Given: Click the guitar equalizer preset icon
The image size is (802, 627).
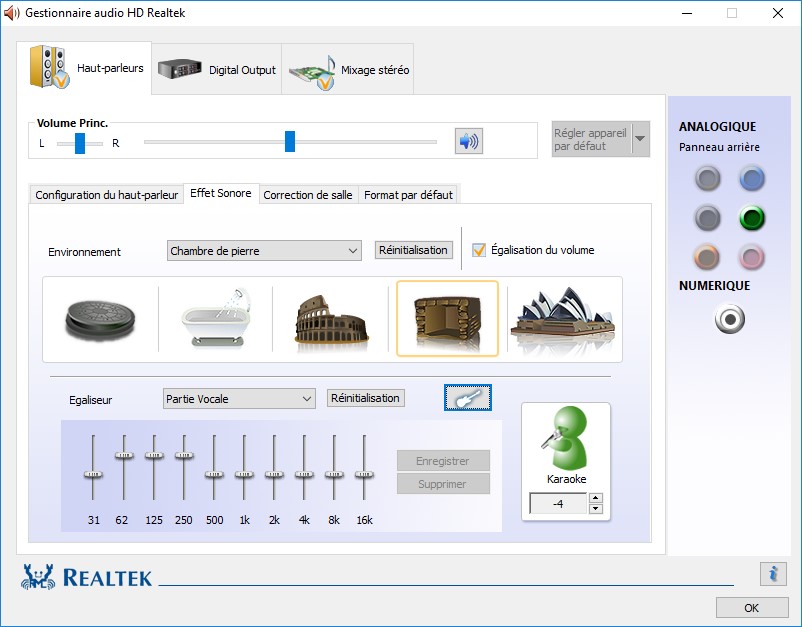Looking at the screenshot, I should (x=468, y=398).
